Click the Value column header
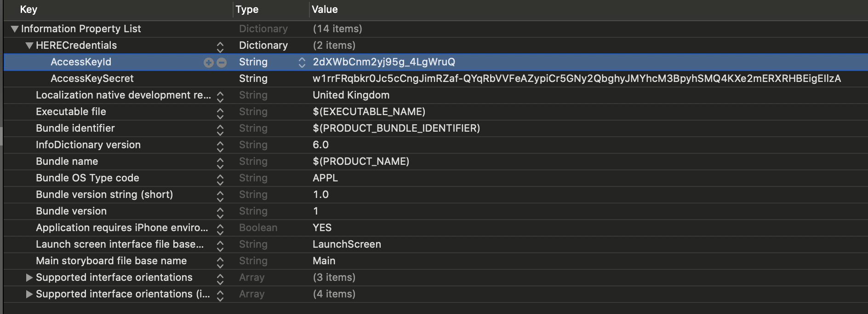 tap(325, 10)
